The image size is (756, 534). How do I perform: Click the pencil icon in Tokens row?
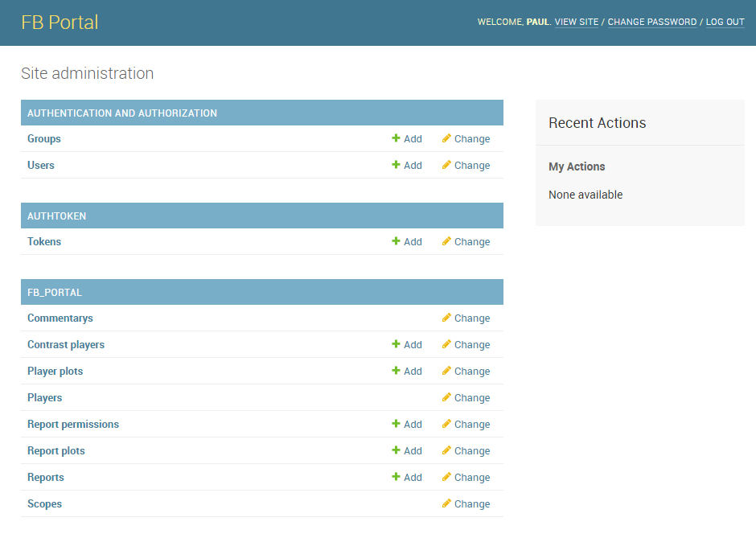tap(446, 241)
